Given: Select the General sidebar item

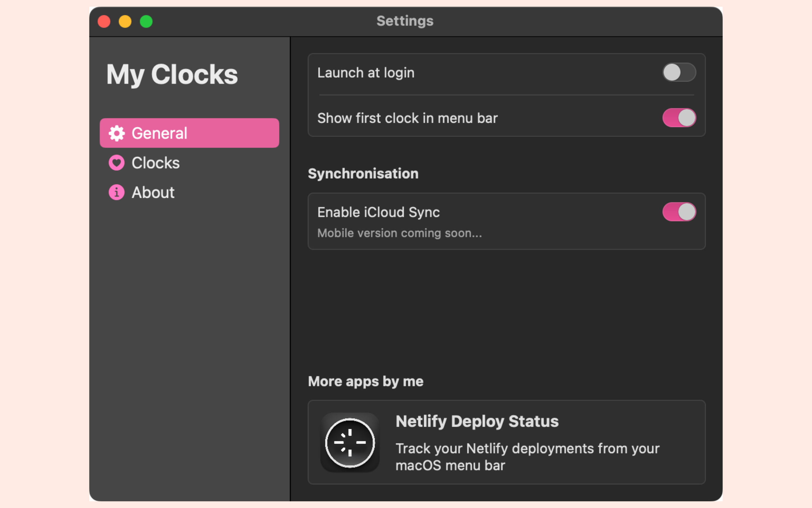Looking at the screenshot, I should pos(189,133).
